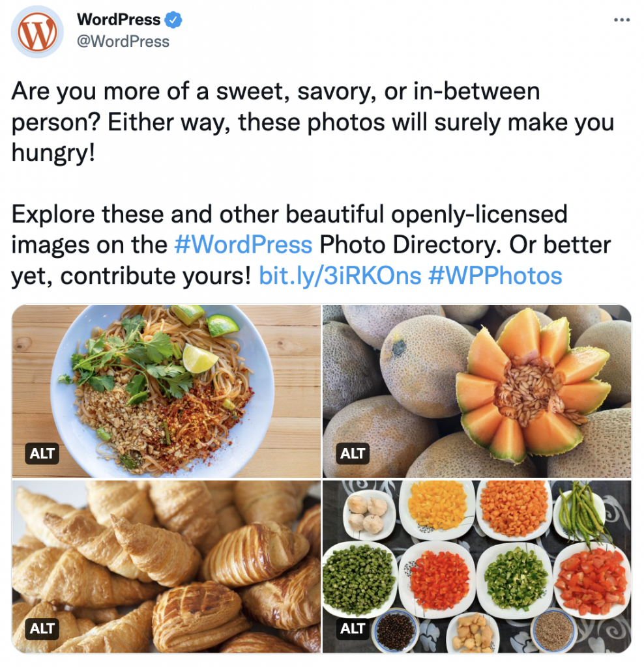
Task: Click the tweet text about sweet or savory
Action: [313, 122]
